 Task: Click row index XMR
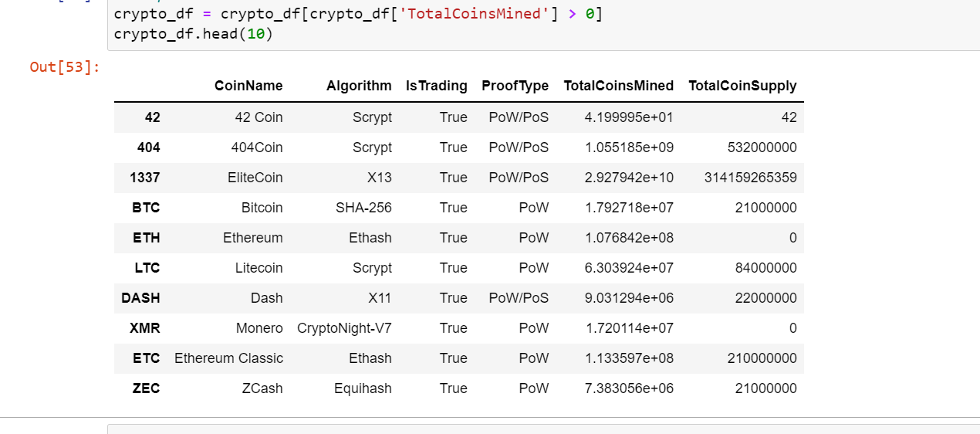pos(145,328)
